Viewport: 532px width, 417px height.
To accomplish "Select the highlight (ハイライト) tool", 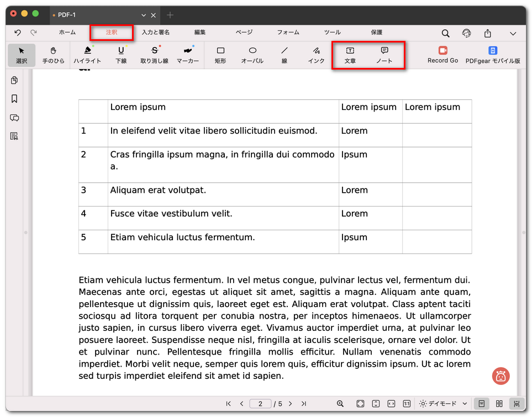I will [x=87, y=55].
